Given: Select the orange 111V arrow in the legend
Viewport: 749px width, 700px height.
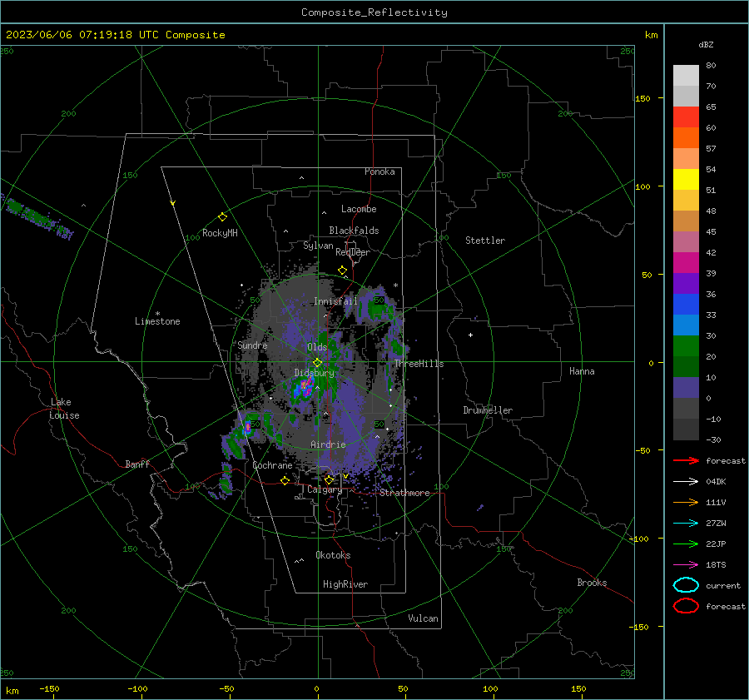Looking at the screenshot, I should [686, 502].
